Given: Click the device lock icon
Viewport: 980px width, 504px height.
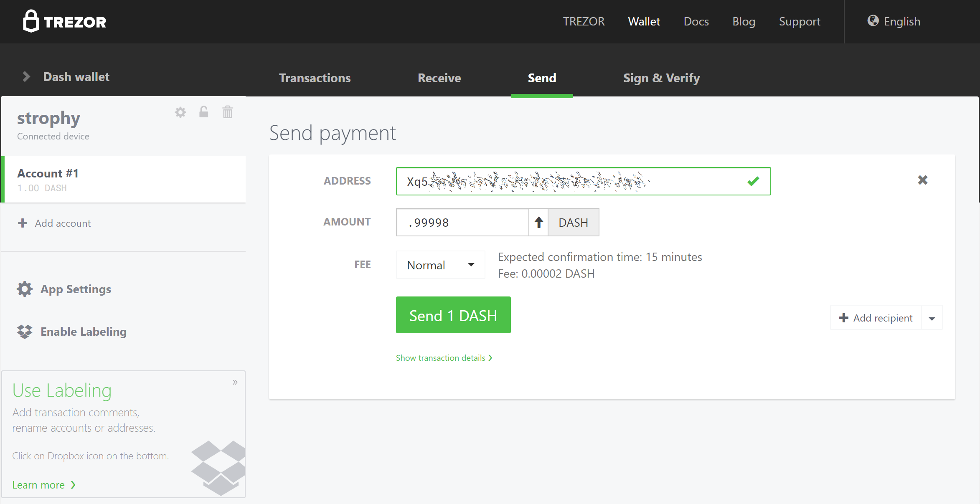Looking at the screenshot, I should [x=204, y=112].
